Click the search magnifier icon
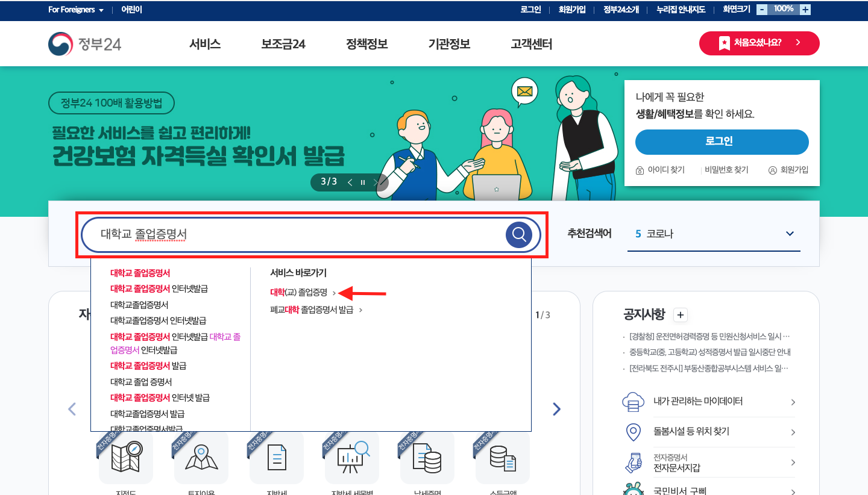Image resolution: width=868 pixels, height=495 pixels. click(518, 234)
